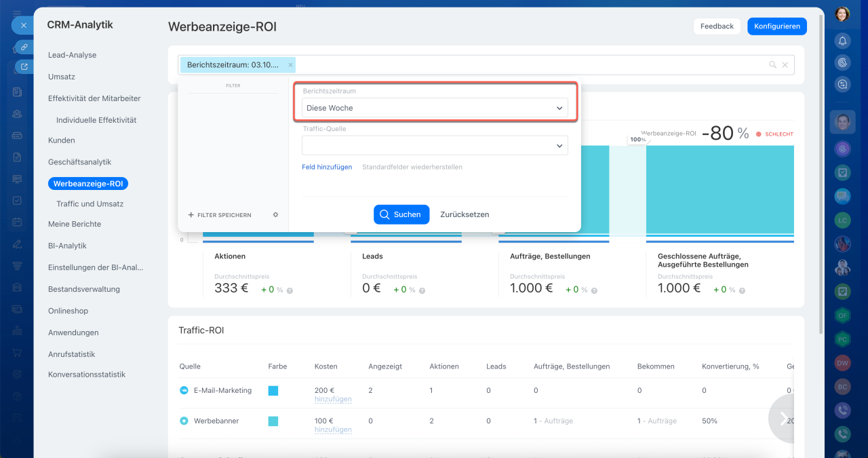Click the next arrow beside Traffic-ROI table
Image resolution: width=868 pixels, height=458 pixels.
point(783,419)
